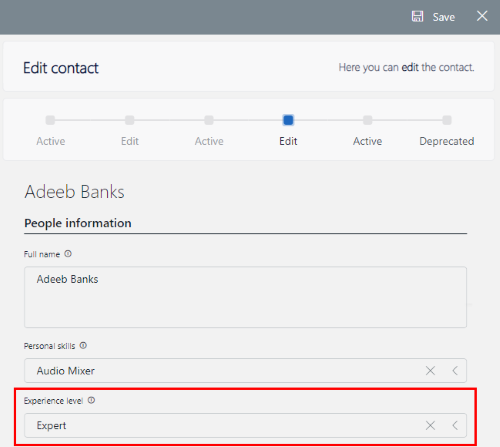Click info icon next to Experience level
Screen dimensions: 500x447
point(91,400)
